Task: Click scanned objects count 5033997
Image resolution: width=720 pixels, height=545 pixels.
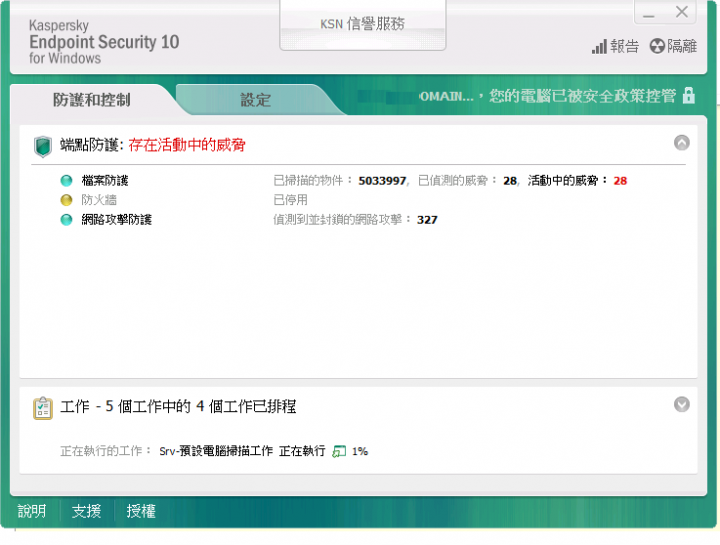Action: 382,181
